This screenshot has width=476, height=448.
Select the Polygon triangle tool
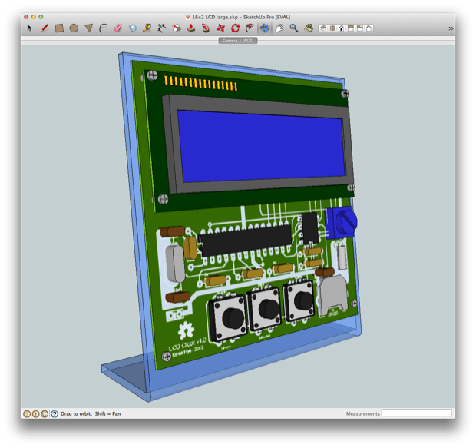[88, 28]
